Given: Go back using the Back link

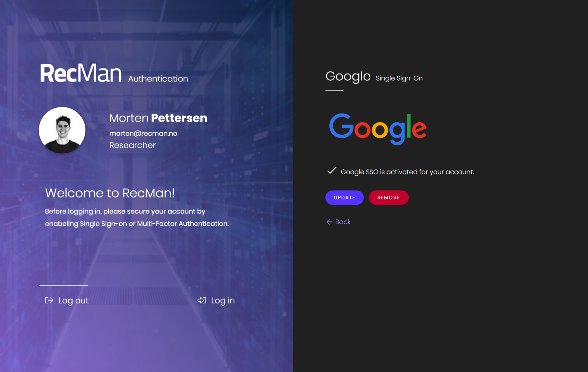Looking at the screenshot, I should coord(343,222).
